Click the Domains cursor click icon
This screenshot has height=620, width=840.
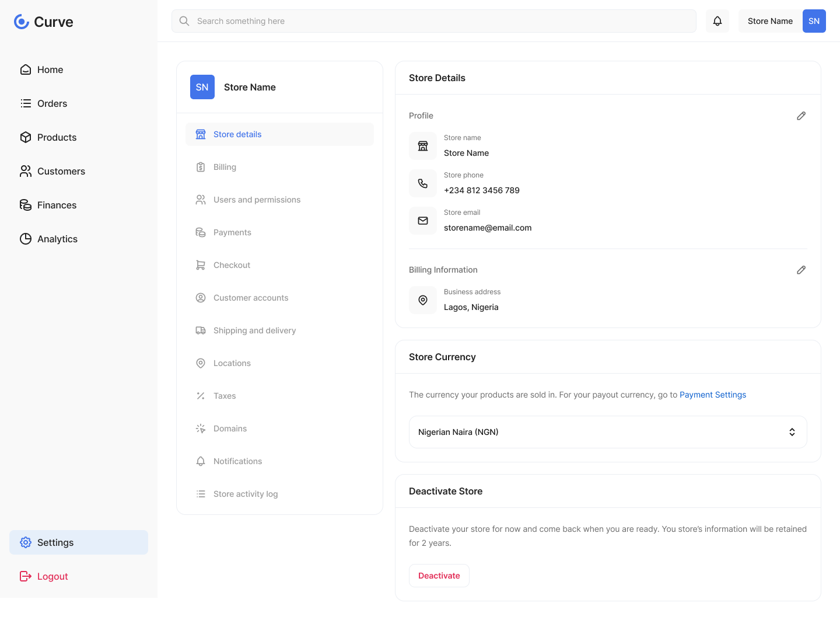click(201, 429)
